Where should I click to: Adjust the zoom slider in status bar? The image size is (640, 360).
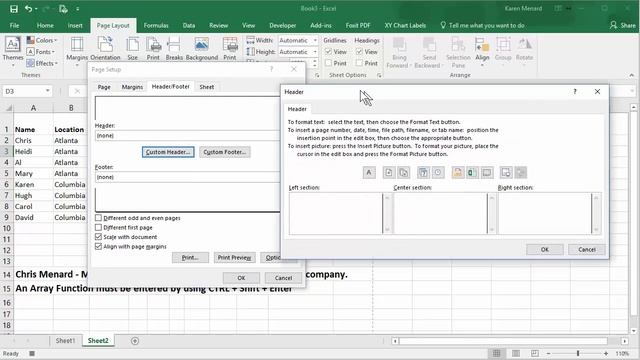578,353
